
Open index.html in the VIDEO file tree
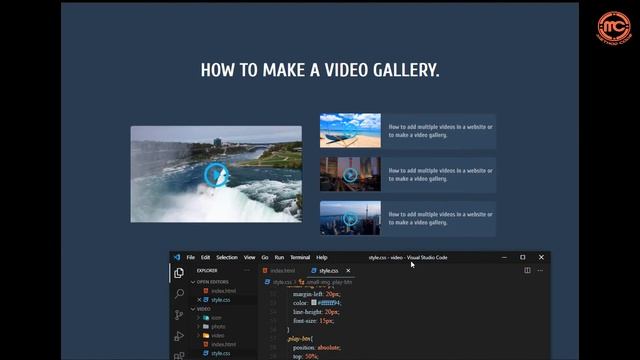(223, 344)
